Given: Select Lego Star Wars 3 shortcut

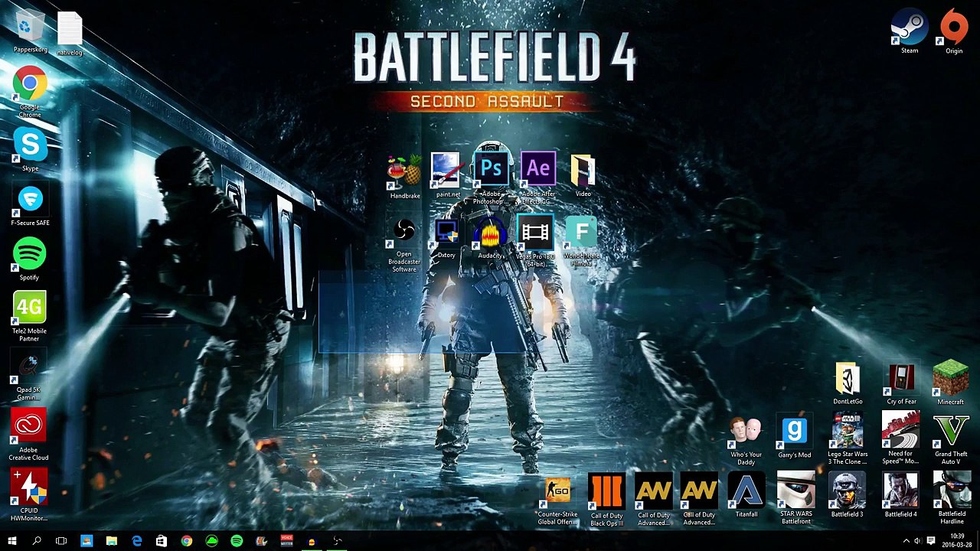Looking at the screenshot, I should point(848,439).
